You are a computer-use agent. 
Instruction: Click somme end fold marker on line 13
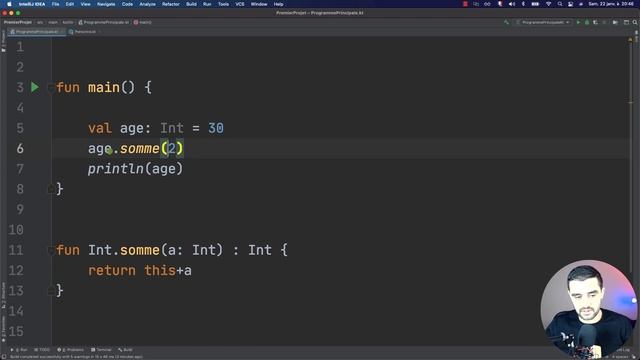(x=51, y=290)
